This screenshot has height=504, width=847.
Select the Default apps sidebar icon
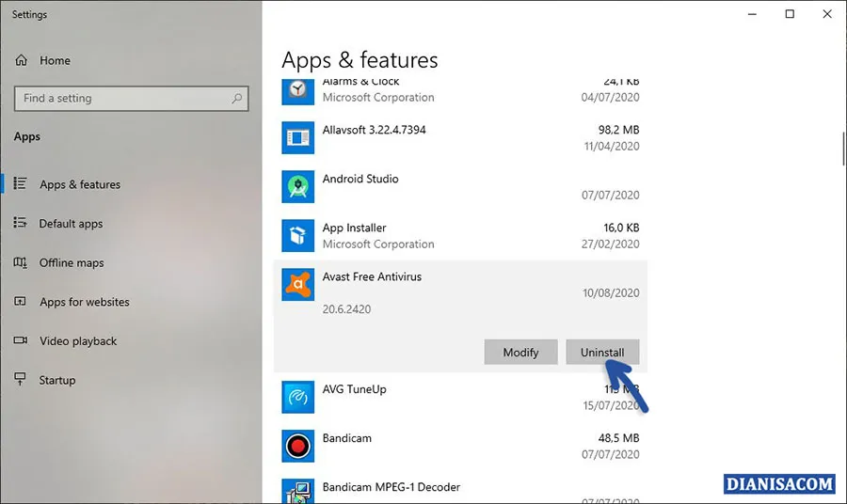pyautogui.click(x=20, y=223)
